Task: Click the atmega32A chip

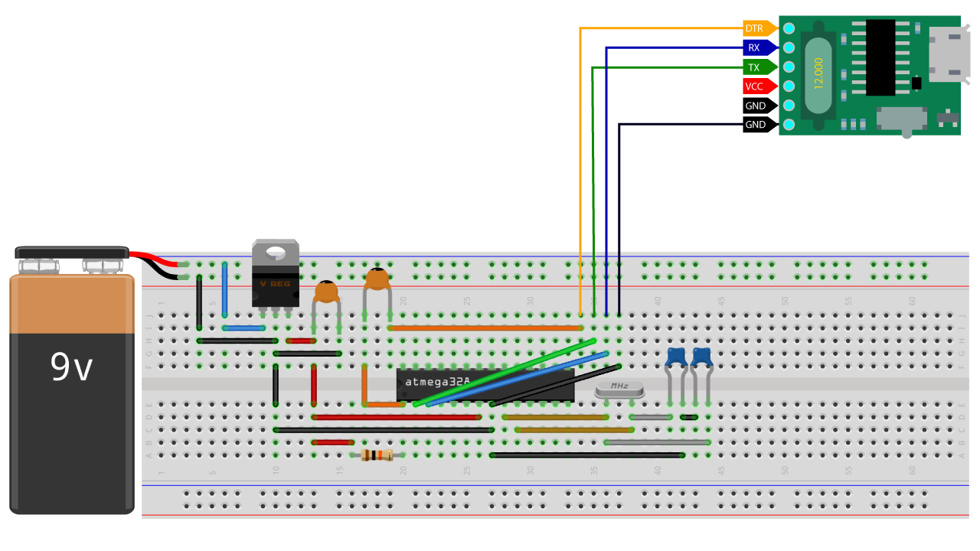Action: pos(485,385)
